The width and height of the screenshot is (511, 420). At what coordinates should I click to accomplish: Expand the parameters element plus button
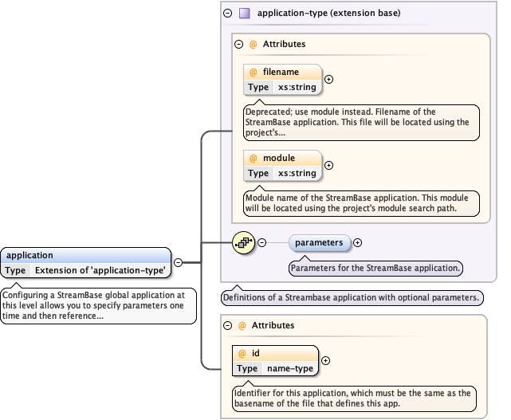point(357,243)
